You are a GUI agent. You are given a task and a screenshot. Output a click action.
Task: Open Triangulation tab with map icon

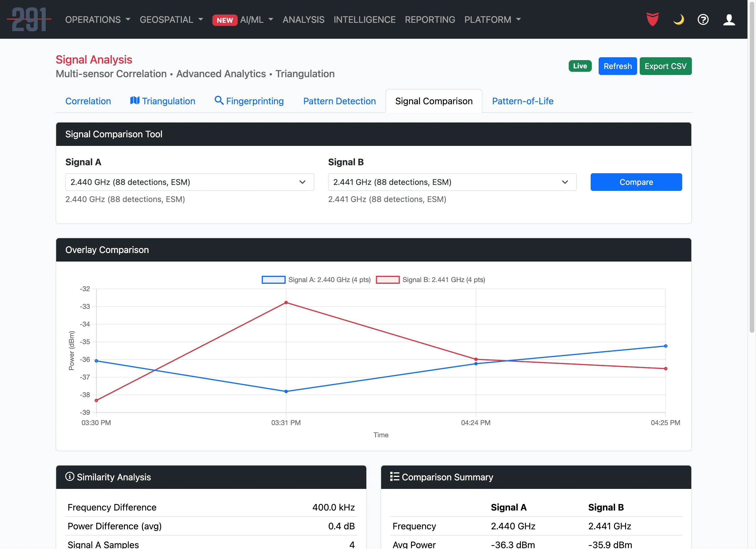162,101
